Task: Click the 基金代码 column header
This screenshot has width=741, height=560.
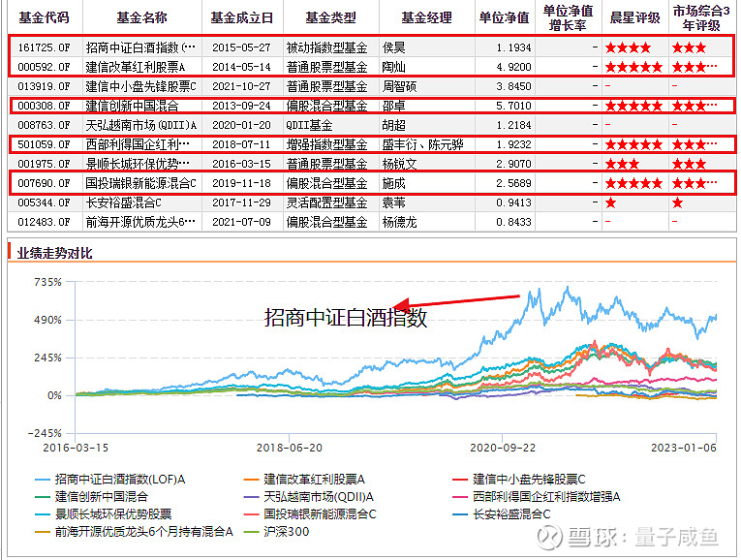Action: (45, 18)
